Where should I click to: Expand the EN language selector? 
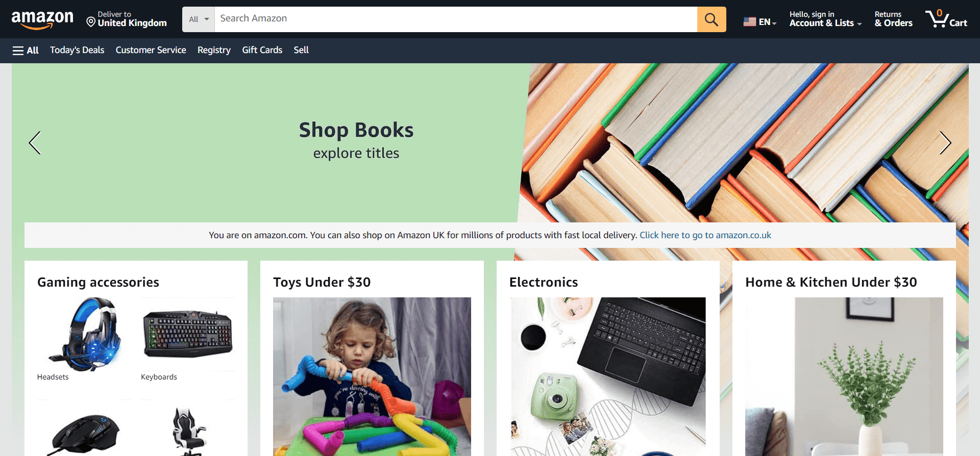pos(760,21)
